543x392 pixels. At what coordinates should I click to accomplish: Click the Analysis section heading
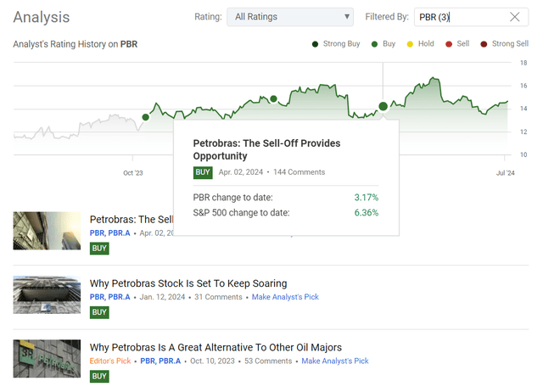pyautogui.click(x=42, y=17)
